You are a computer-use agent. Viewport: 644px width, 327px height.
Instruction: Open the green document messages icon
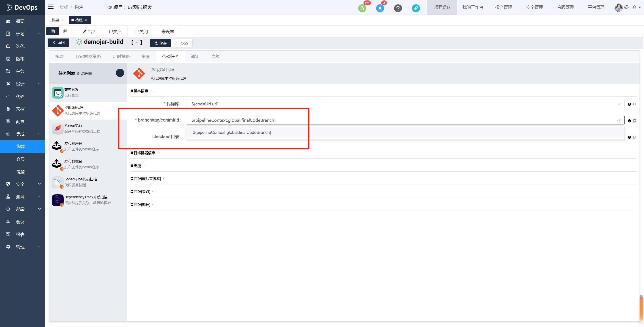pos(362,8)
